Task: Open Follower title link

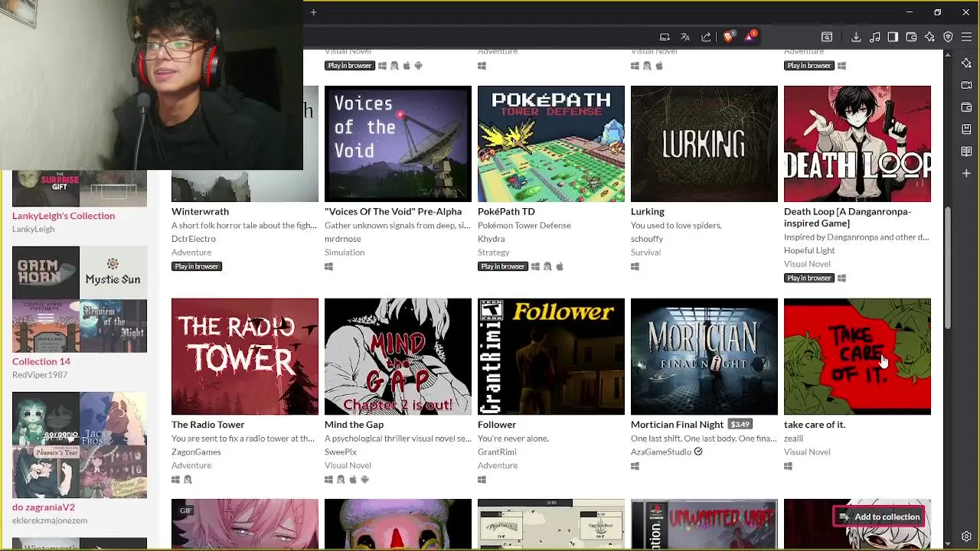Action: coord(497,424)
